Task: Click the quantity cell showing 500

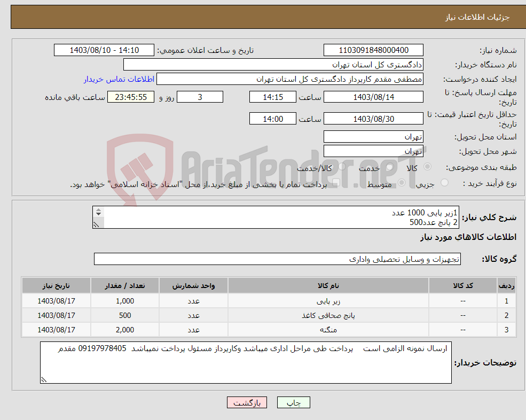Action: click(125, 315)
